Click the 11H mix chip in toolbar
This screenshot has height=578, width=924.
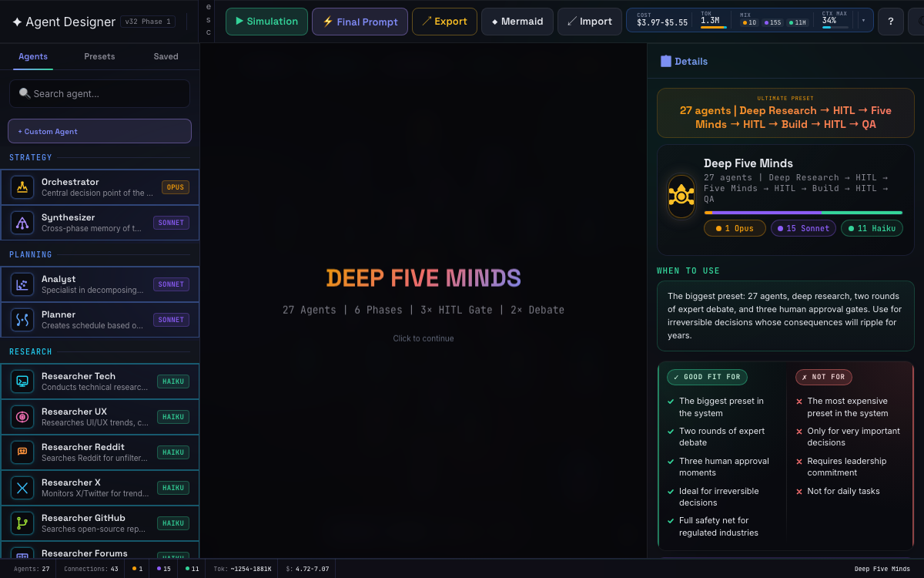[x=796, y=24]
